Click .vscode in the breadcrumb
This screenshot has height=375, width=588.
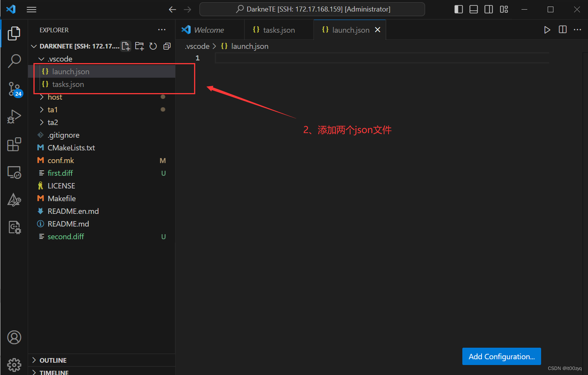[197, 46]
